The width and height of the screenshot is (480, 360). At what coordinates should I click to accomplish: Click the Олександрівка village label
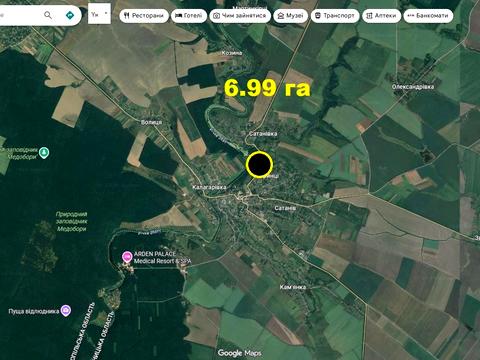point(413,87)
